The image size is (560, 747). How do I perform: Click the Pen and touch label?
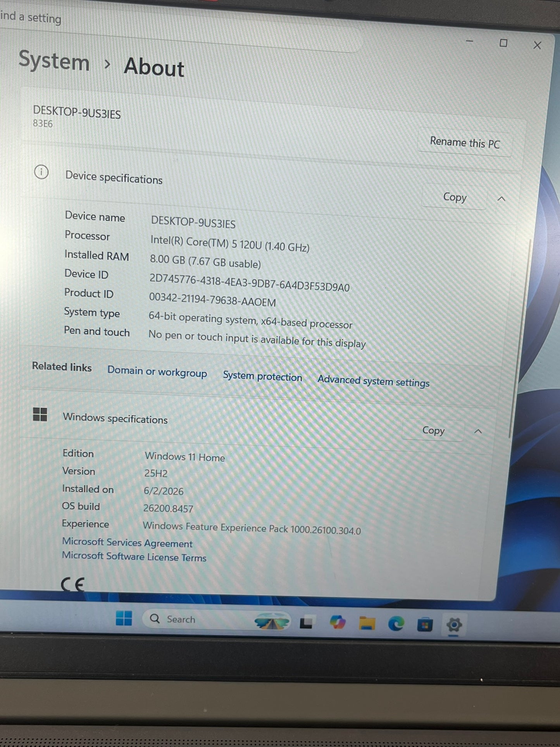coord(96,331)
